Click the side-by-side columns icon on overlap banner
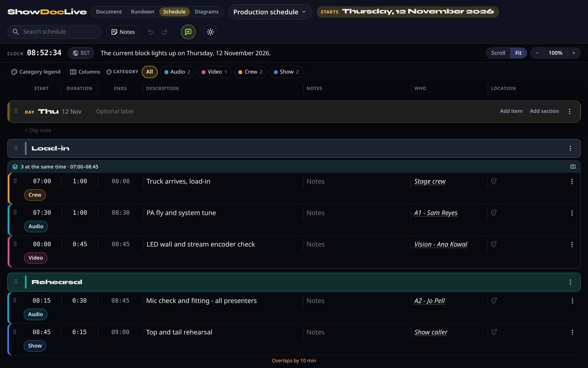This screenshot has width=588, height=368. tap(573, 167)
